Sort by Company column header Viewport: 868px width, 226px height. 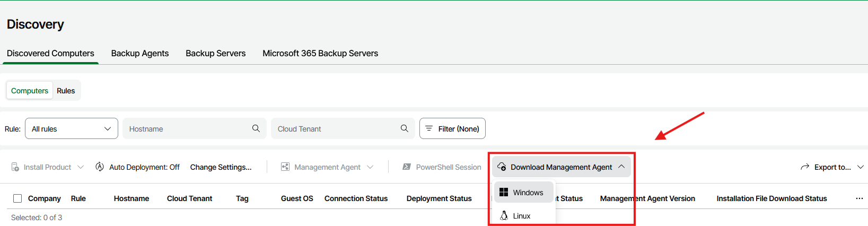click(x=45, y=198)
